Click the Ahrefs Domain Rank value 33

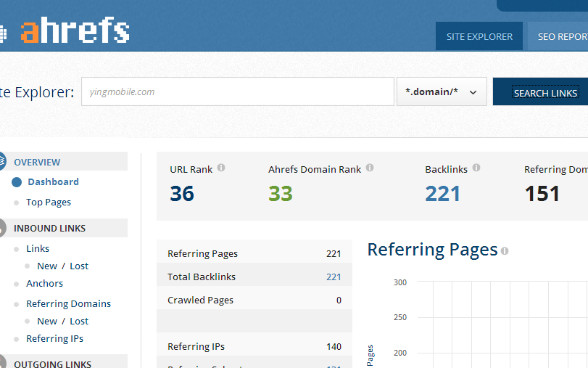click(x=280, y=194)
